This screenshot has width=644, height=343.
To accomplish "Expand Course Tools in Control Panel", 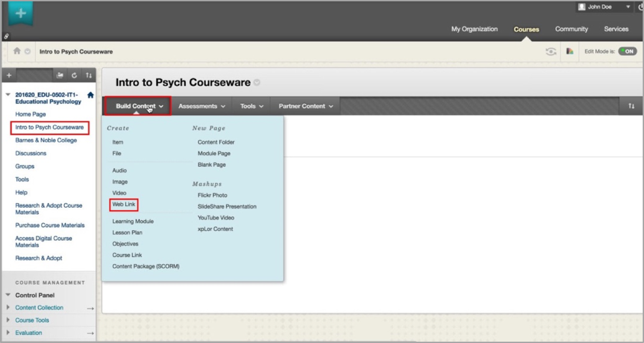I will click(32, 320).
